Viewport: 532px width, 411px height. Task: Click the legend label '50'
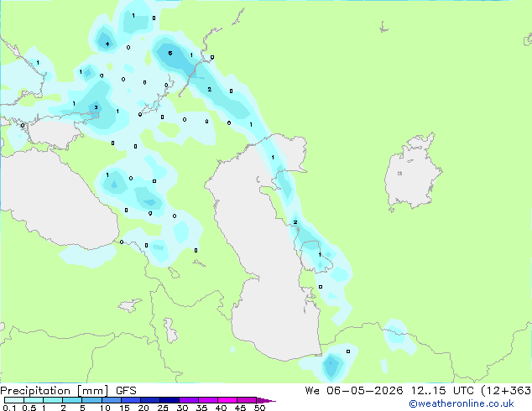point(259,408)
